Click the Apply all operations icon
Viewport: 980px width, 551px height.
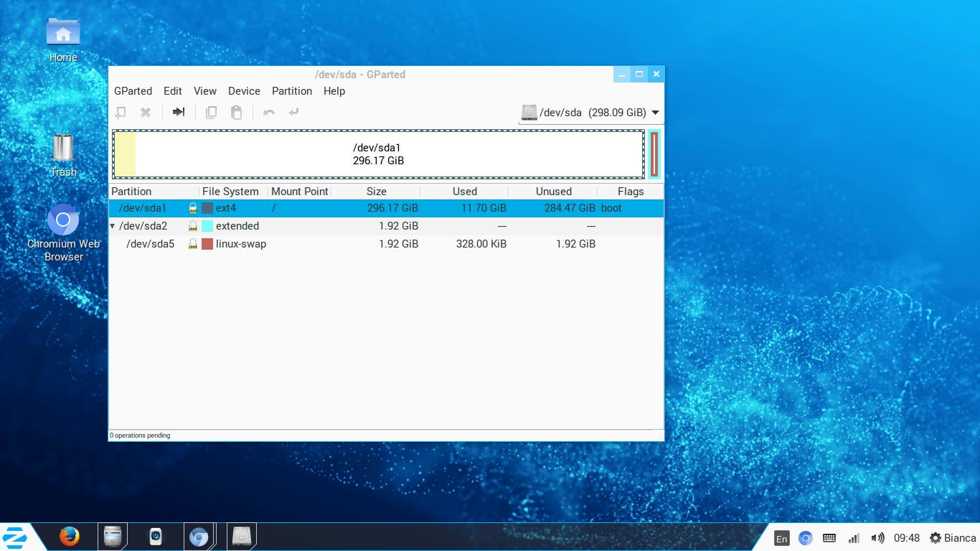[x=293, y=112]
